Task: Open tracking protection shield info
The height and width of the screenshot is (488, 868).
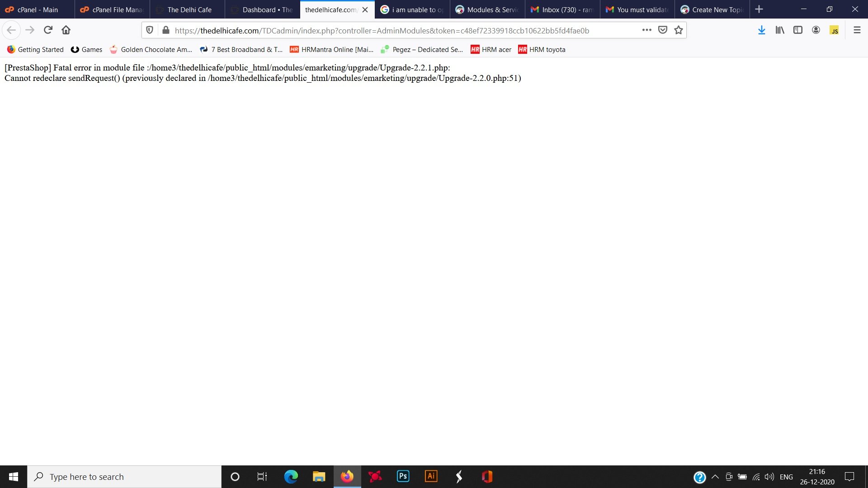Action: (150, 30)
